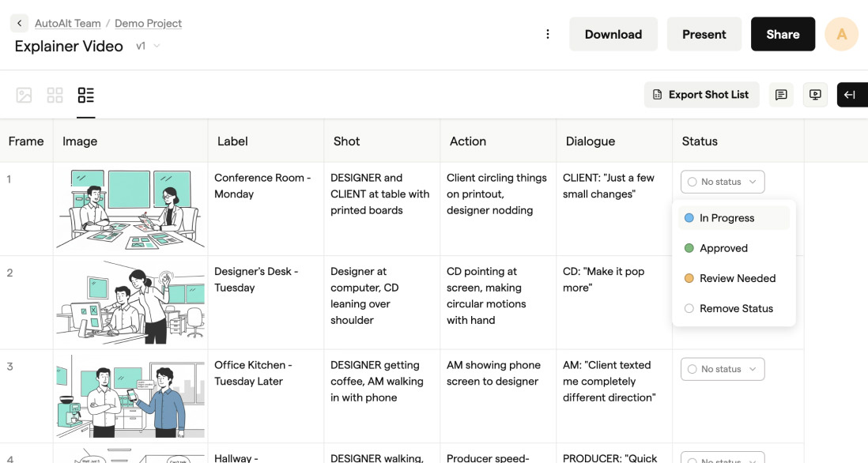Select the shot list view icon
This screenshot has width=868, height=463.
coord(85,96)
